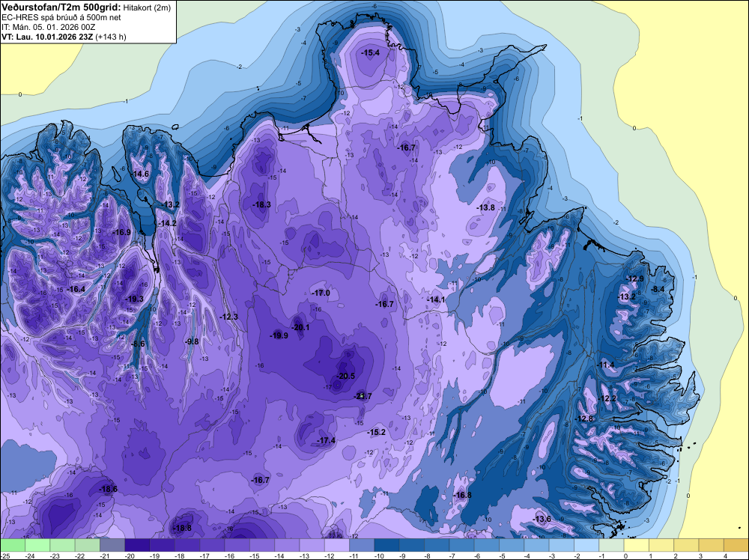749x560 pixels.
Task: Click the -15.2 temperature value
Action: pos(377,432)
